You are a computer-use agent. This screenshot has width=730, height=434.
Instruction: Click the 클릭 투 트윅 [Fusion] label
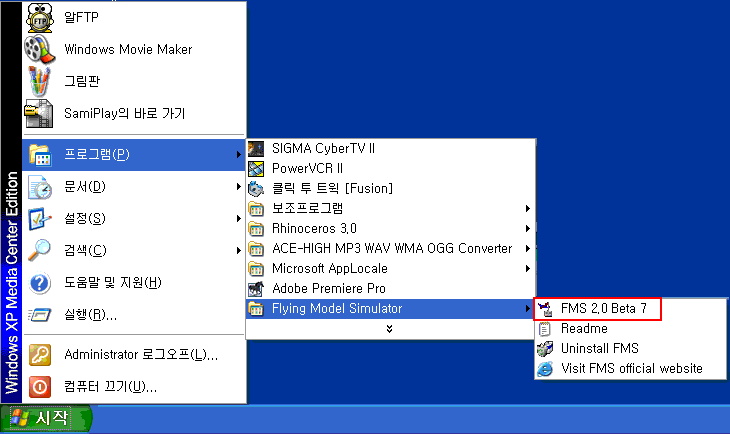[332, 189]
